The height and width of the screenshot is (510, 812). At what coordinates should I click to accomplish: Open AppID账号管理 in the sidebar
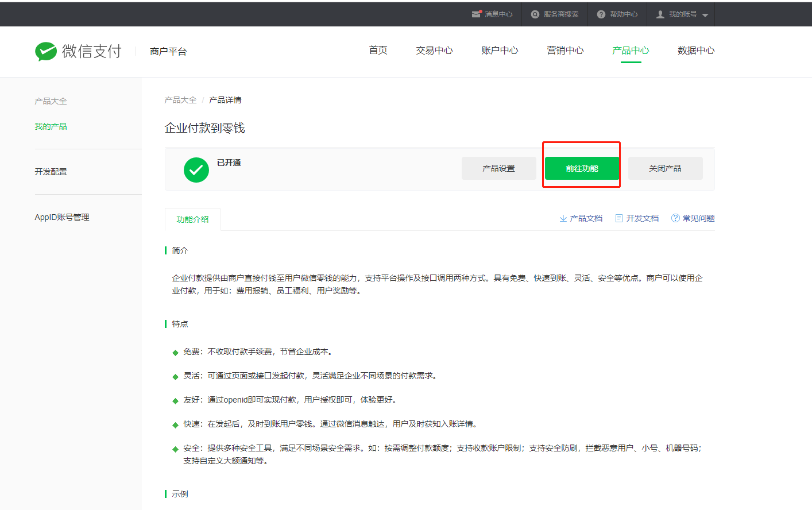tap(62, 217)
